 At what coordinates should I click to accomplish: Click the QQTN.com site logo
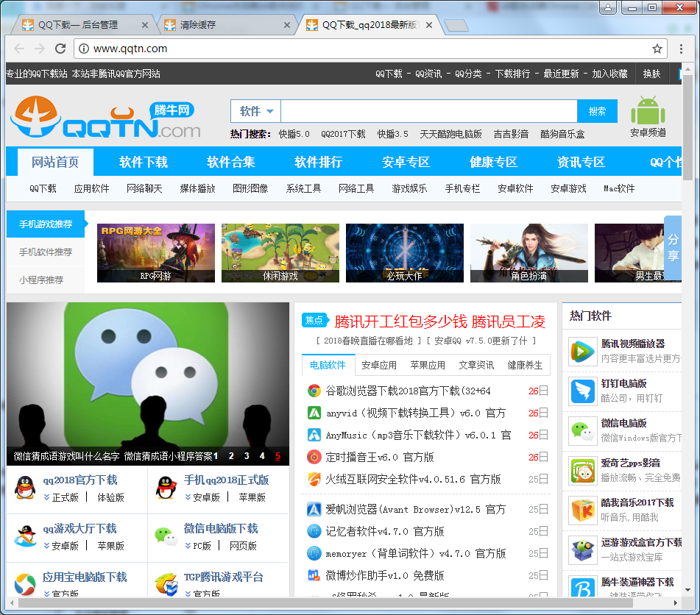106,117
